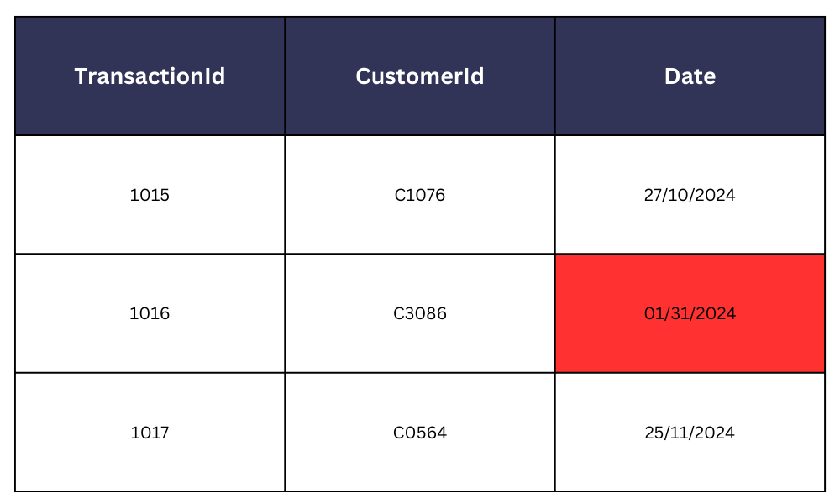Image resolution: width=840 pixels, height=504 pixels.
Task: Select the customer ID for transaction 1017
Action: (420, 433)
